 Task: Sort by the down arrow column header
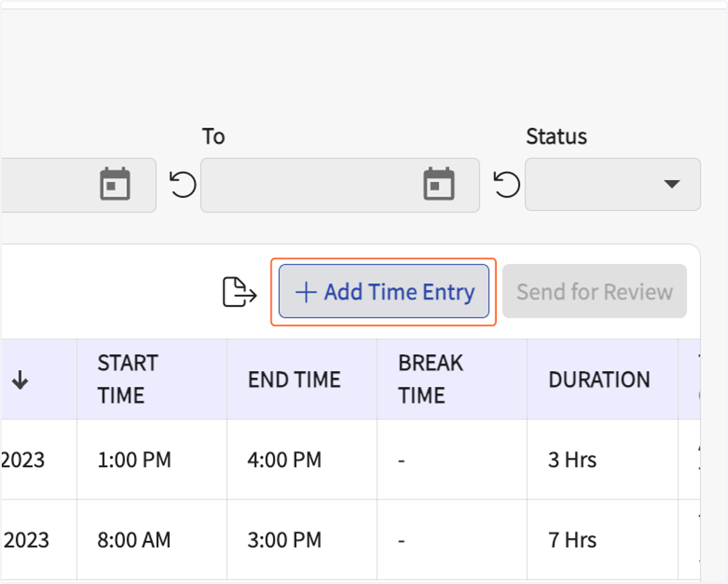20,380
